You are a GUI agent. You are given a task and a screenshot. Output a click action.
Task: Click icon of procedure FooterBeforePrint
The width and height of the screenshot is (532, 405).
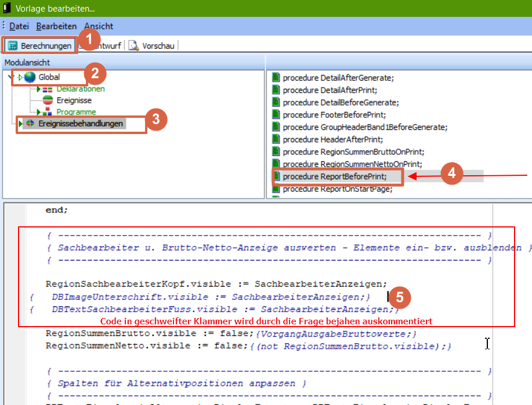[x=276, y=115]
